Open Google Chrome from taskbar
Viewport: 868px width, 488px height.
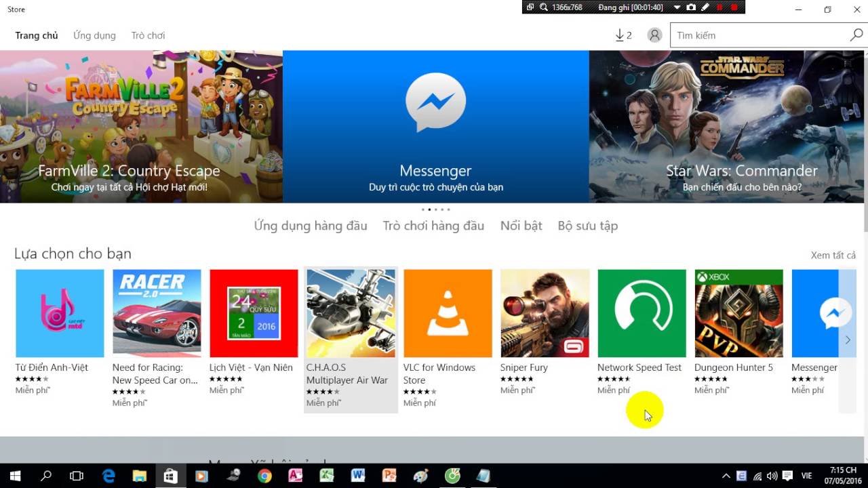[x=264, y=476]
